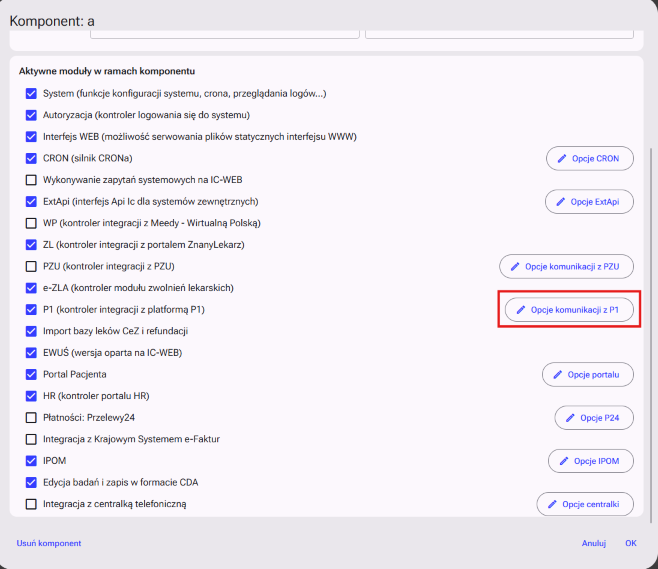Click the Usuń komponent link
This screenshot has width=658, height=569.
pos(49,543)
